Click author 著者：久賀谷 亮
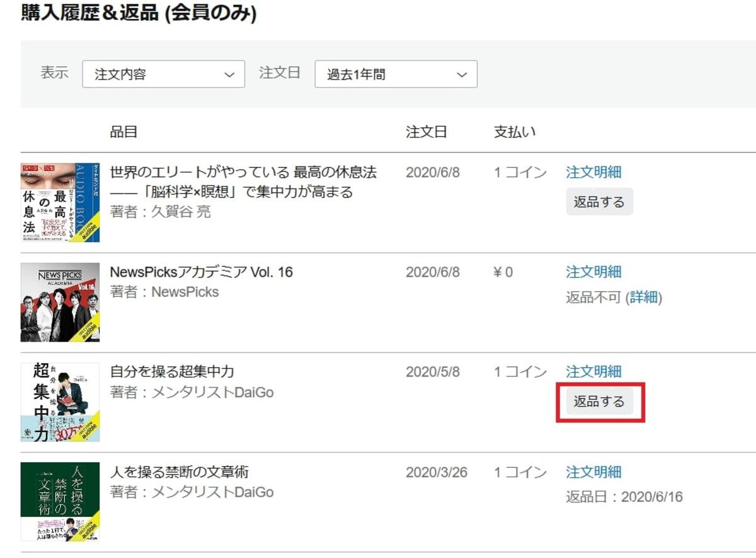Screen dimensions: 756x558 [x=161, y=211]
